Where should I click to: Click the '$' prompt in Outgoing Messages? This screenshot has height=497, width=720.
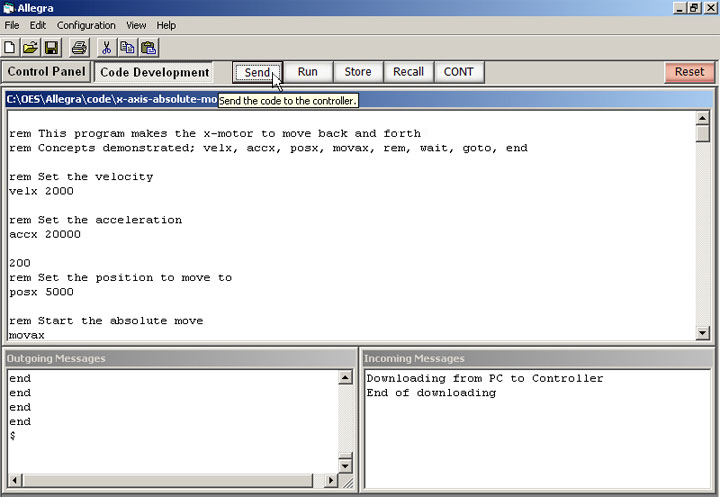point(13,435)
